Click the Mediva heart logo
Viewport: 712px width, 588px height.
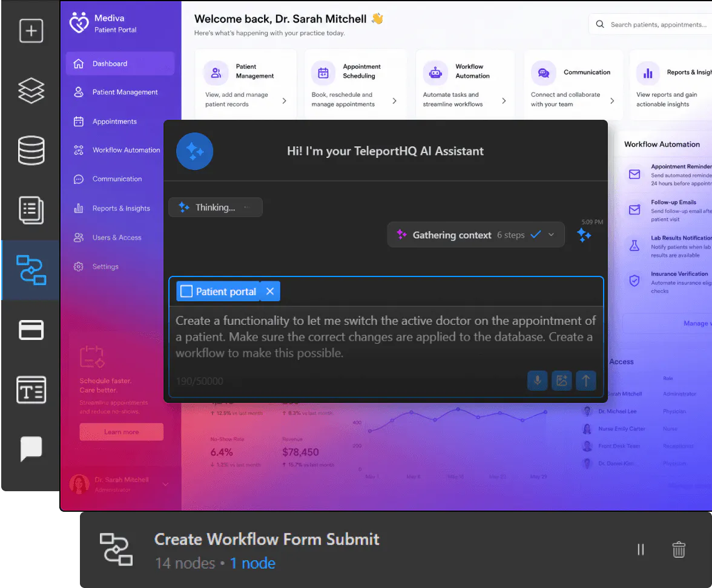tap(79, 23)
